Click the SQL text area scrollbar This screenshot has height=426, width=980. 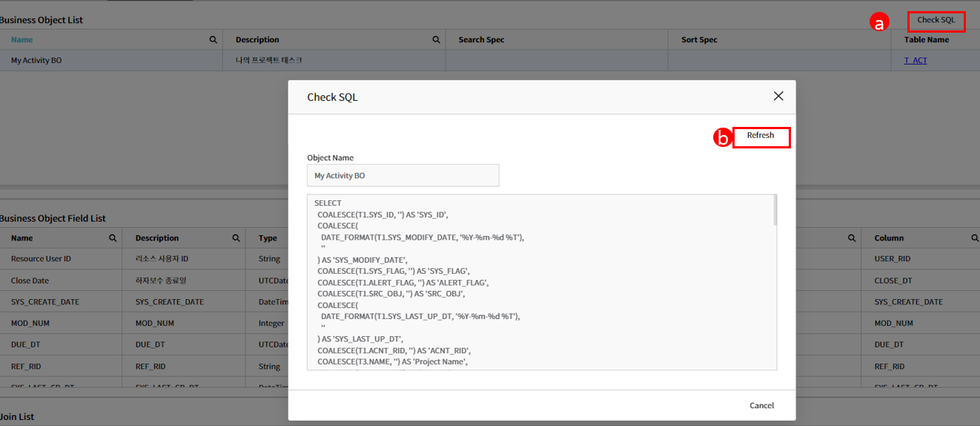[774, 211]
